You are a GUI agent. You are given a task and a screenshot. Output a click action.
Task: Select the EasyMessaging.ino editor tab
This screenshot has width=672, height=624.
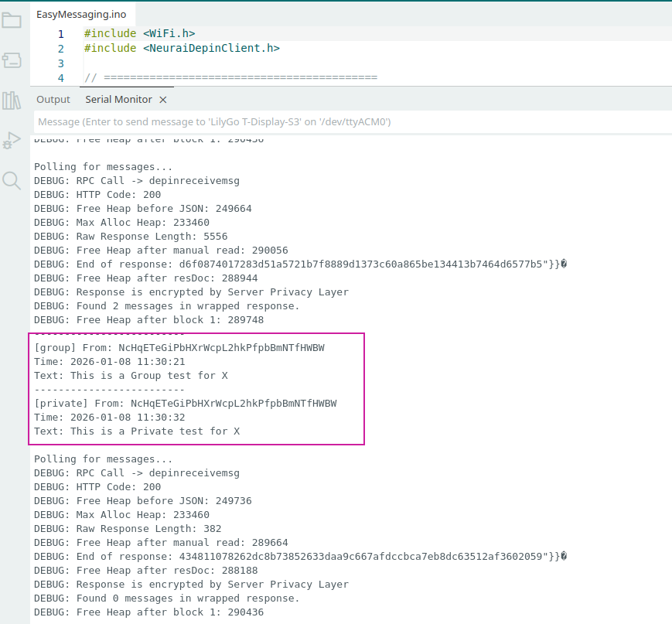pos(81,14)
